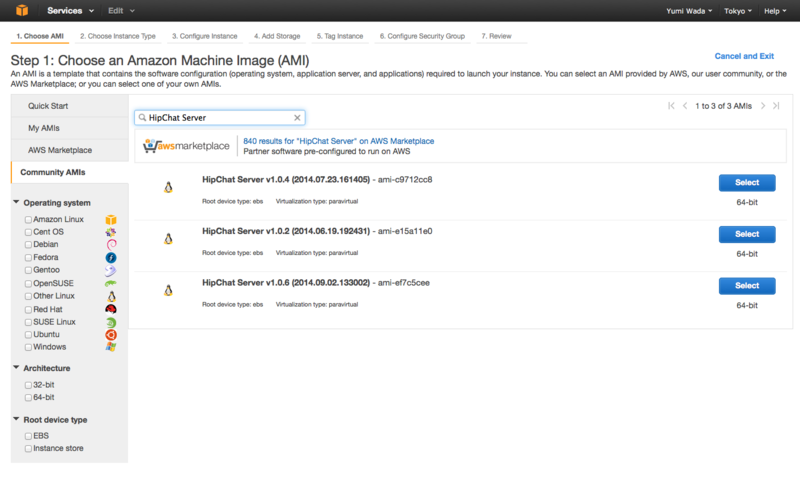Go to first page of AMI results
Screen dimensions: 800x481
click(x=671, y=106)
